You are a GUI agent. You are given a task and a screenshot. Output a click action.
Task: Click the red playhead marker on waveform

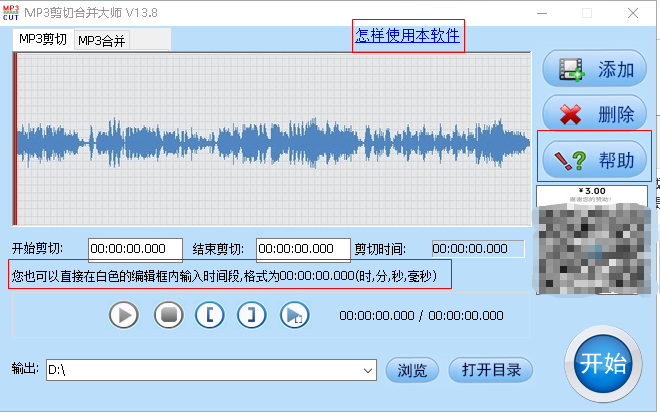tap(15, 139)
